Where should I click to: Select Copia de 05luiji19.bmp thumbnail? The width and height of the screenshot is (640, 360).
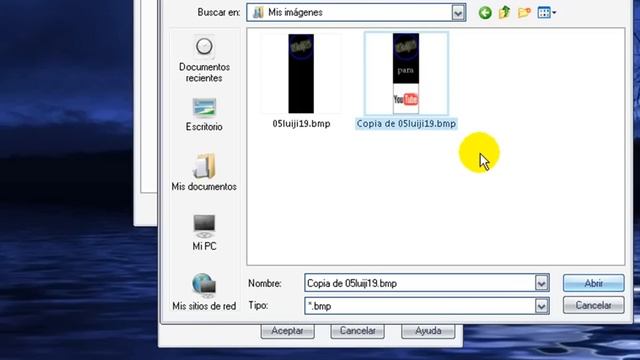point(406,73)
